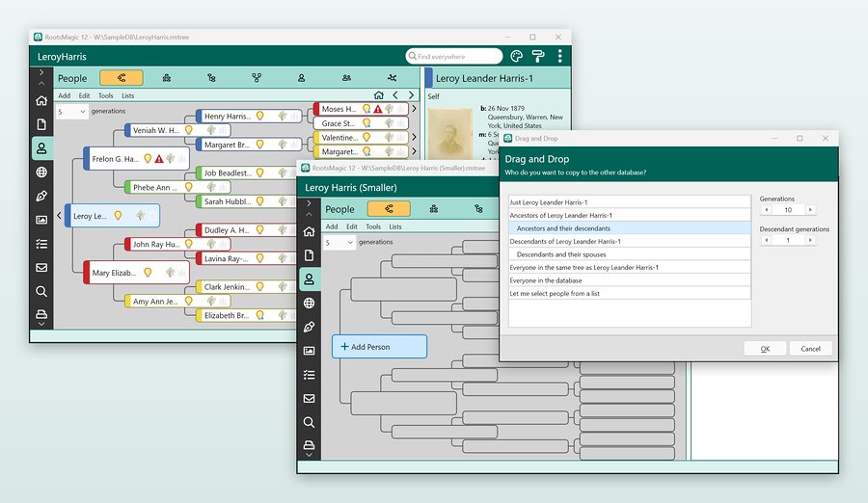Open File page icon in Leroy Harris (Smaller) sidebar

click(x=309, y=255)
